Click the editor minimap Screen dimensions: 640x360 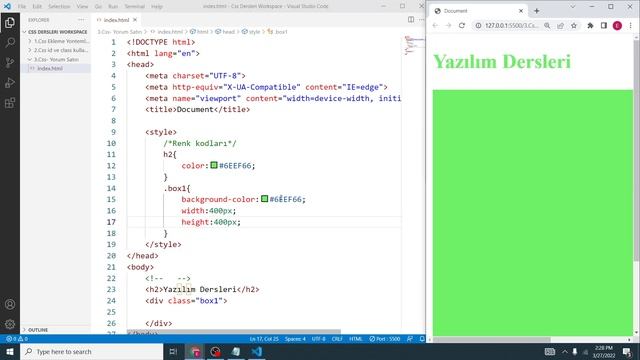[x=413, y=45]
